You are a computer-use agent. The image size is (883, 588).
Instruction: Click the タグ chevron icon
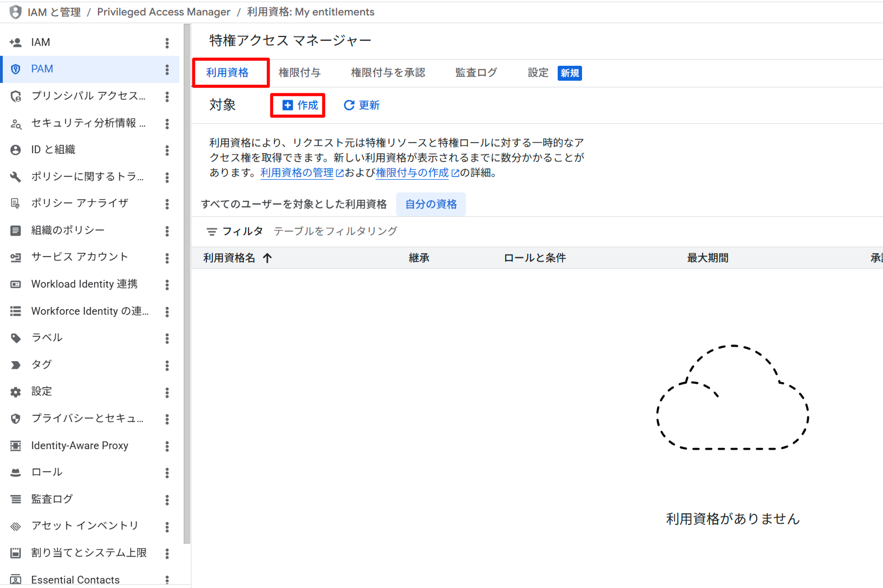(15, 365)
